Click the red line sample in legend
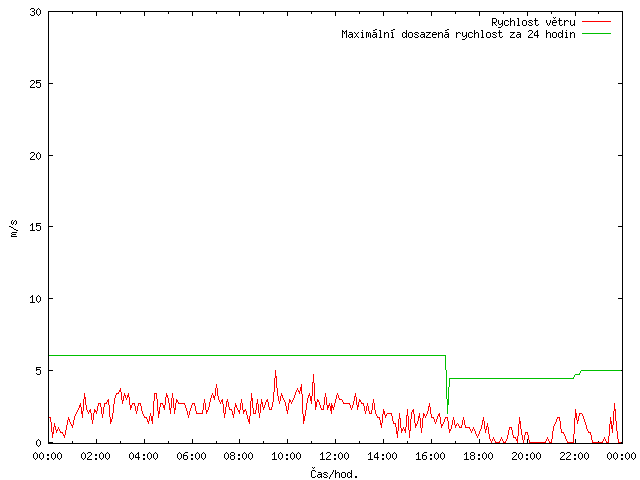The width and height of the screenshot is (640, 480). click(x=596, y=22)
